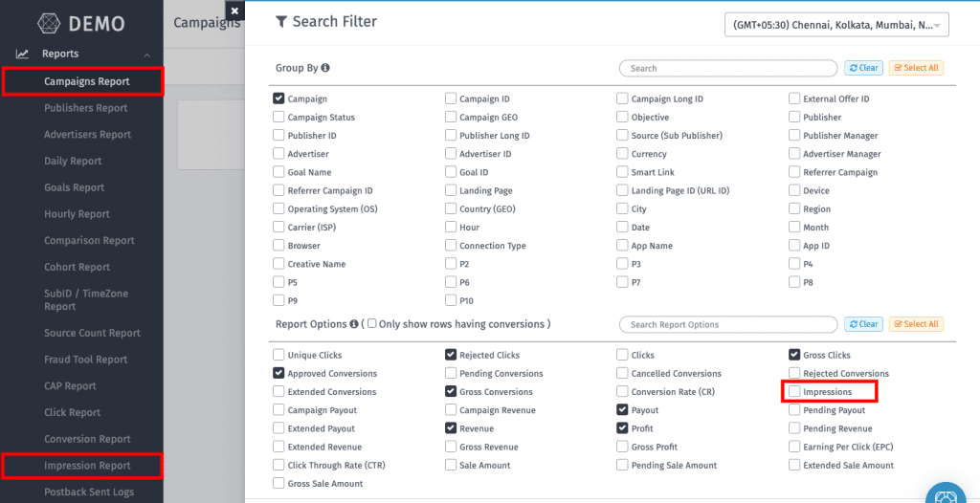Uncheck the Campaign group by checkbox
This screenshot has height=503, width=980.
[x=278, y=98]
